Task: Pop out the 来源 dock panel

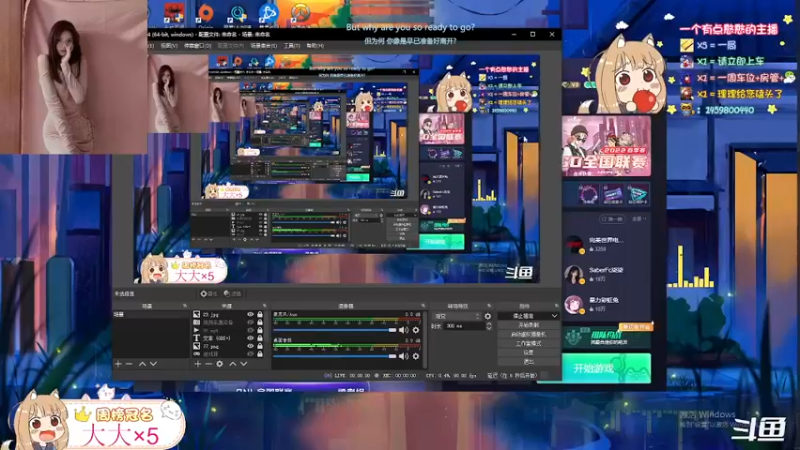Action: 264,306
